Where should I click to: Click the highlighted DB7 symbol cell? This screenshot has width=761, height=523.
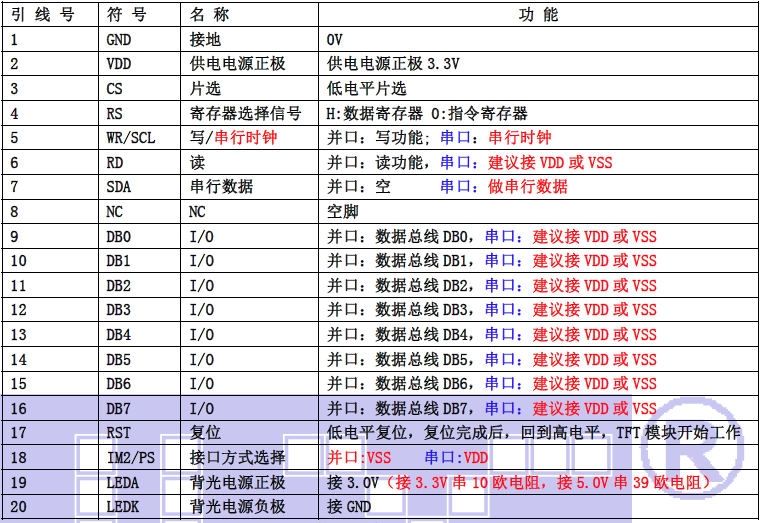(x=119, y=408)
